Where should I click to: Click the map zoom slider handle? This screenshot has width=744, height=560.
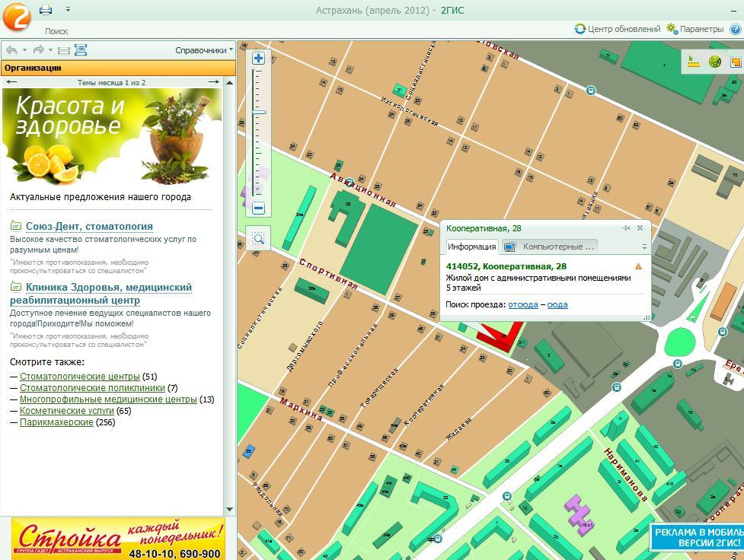[259, 113]
